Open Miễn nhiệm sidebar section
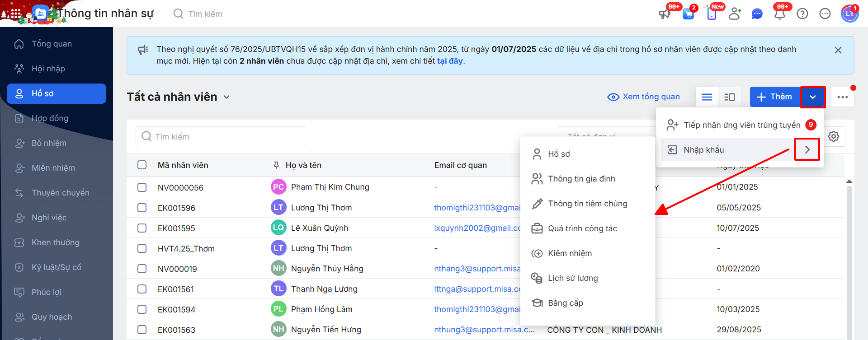868x340 pixels. tap(57, 168)
